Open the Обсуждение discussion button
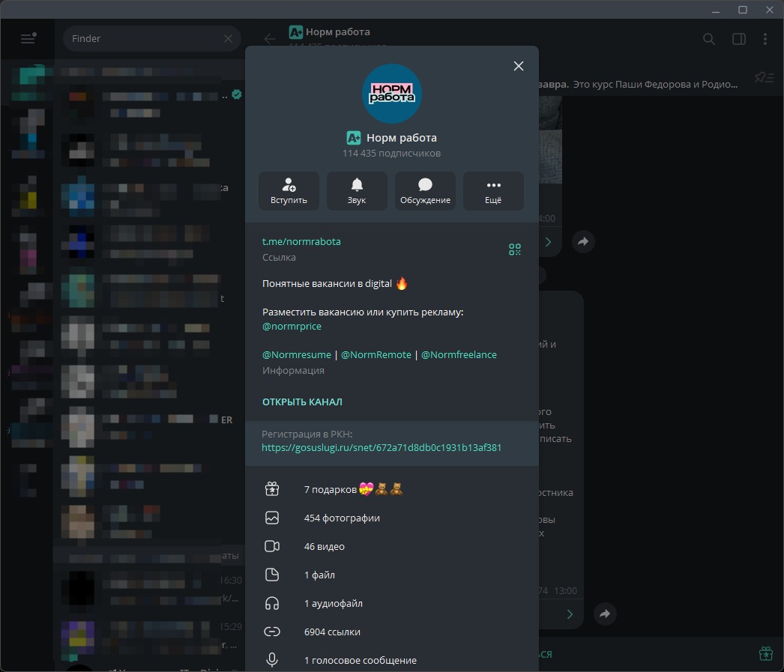 tap(425, 191)
